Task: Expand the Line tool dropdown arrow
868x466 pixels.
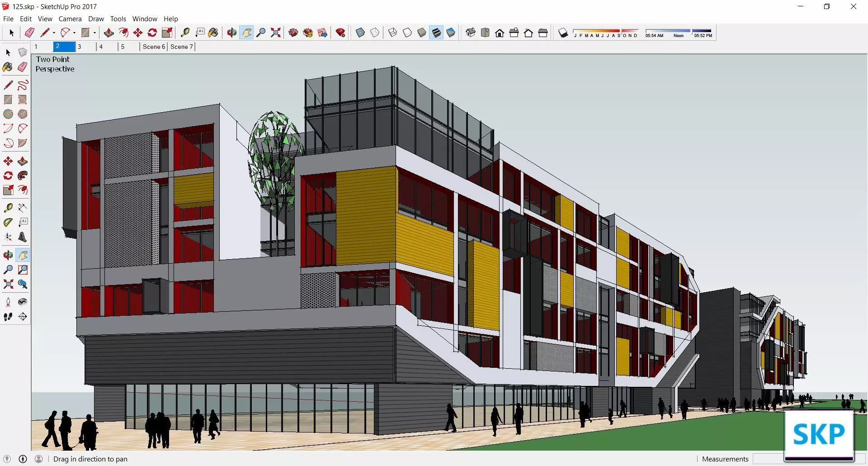Action: click(54, 33)
